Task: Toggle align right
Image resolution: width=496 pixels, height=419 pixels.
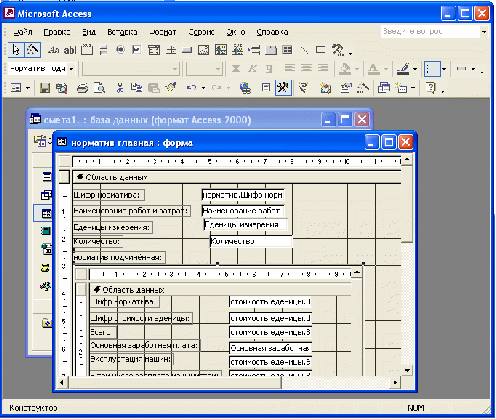Action: point(323,69)
